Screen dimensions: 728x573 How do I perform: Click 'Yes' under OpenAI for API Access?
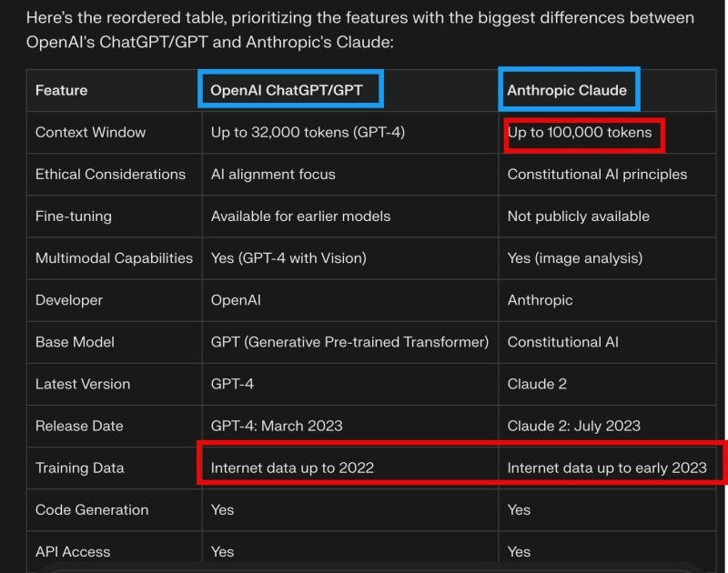tap(222, 552)
